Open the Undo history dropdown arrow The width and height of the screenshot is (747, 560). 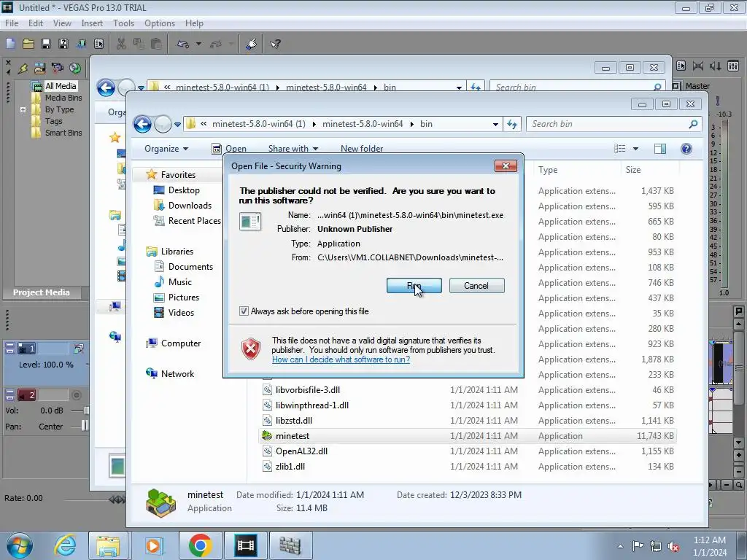(198, 44)
